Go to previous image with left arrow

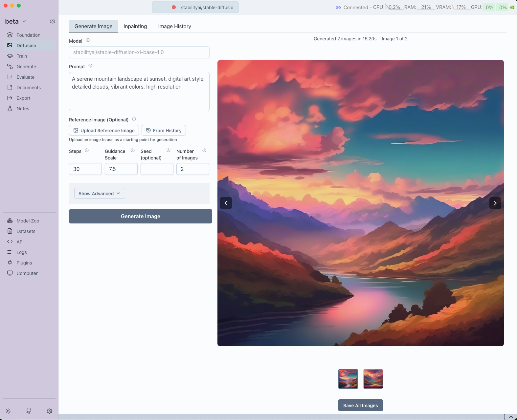(226, 203)
